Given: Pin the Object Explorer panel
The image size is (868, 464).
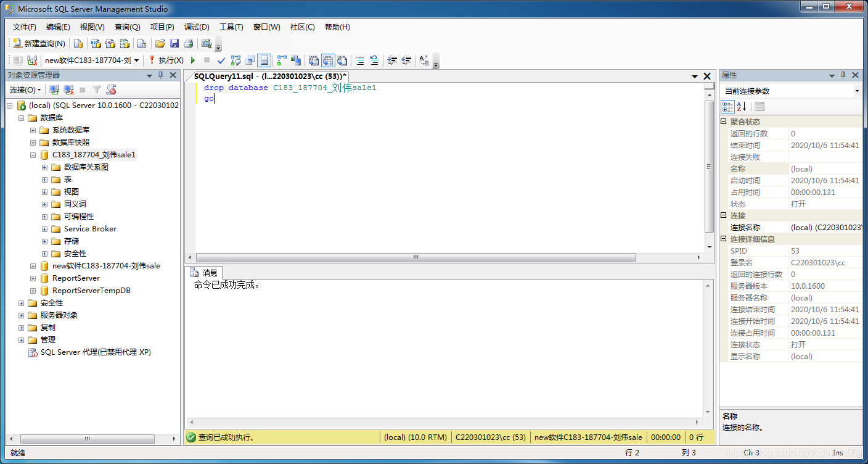Looking at the screenshot, I should coord(161,75).
